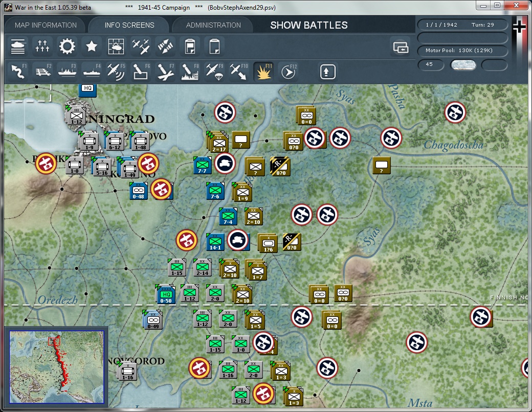Toggle F3 naval transport mode
This screenshot has height=412, width=532.
point(67,72)
